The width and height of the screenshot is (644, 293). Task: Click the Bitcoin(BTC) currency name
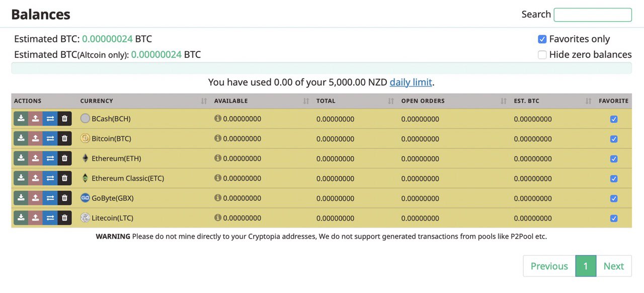coord(111,138)
